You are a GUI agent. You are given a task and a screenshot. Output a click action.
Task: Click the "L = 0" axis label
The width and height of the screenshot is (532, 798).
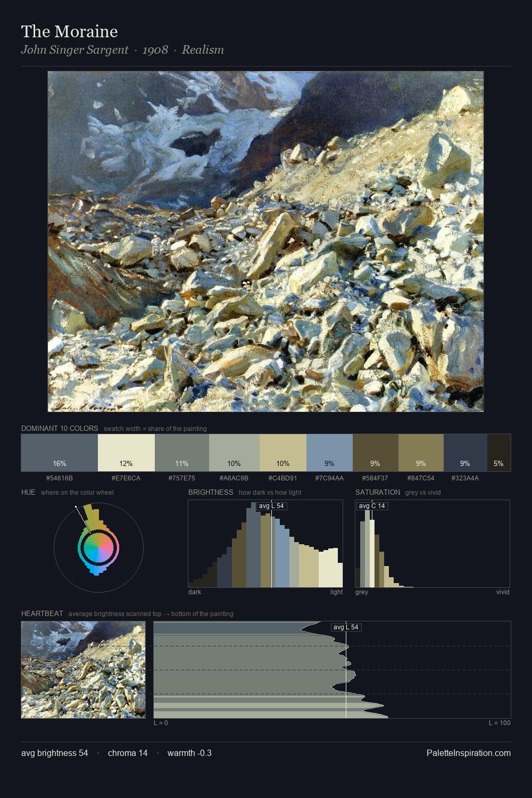coord(161,723)
